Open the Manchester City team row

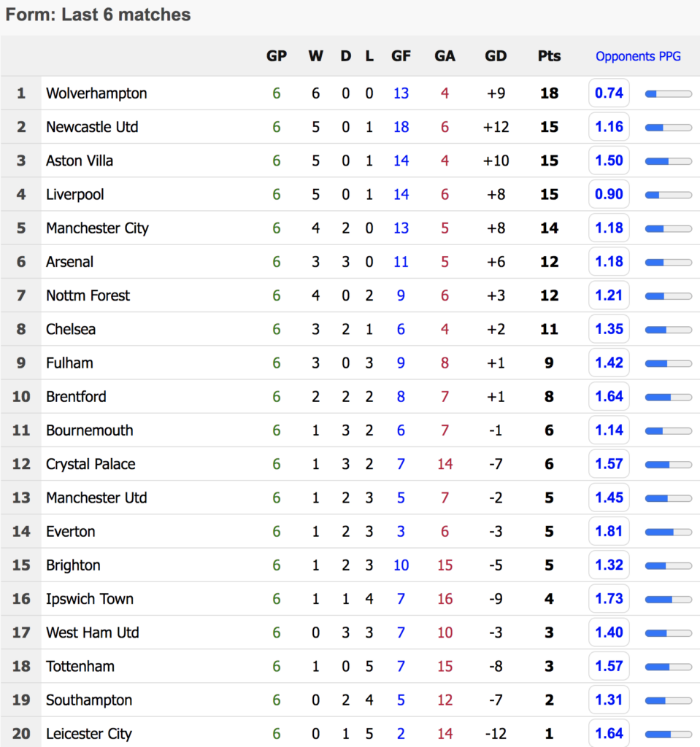coord(350,228)
